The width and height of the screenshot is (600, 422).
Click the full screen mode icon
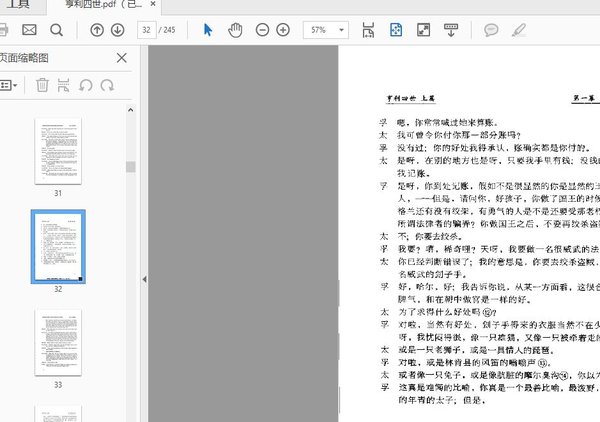pos(423,30)
